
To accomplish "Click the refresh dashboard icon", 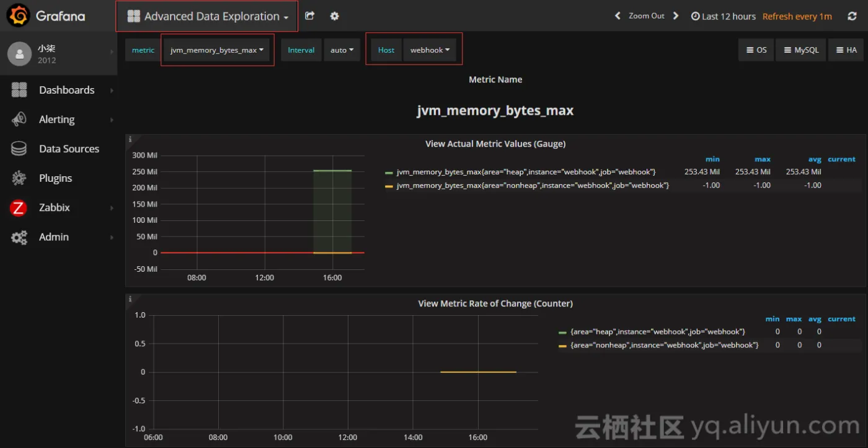I will (x=852, y=17).
